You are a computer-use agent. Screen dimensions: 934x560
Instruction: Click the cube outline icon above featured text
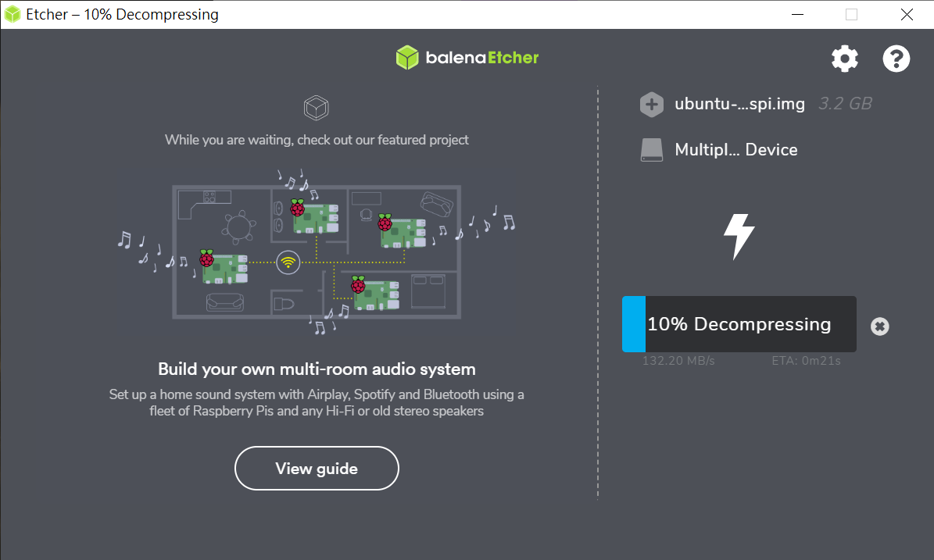pos(317,108)
